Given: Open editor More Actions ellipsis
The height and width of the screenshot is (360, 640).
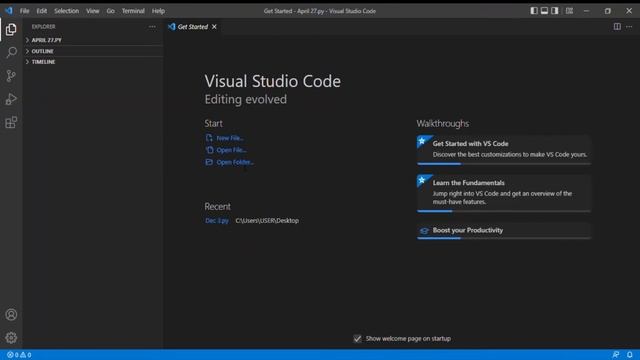Looking at the screenshot, I should tap(629, 27).
